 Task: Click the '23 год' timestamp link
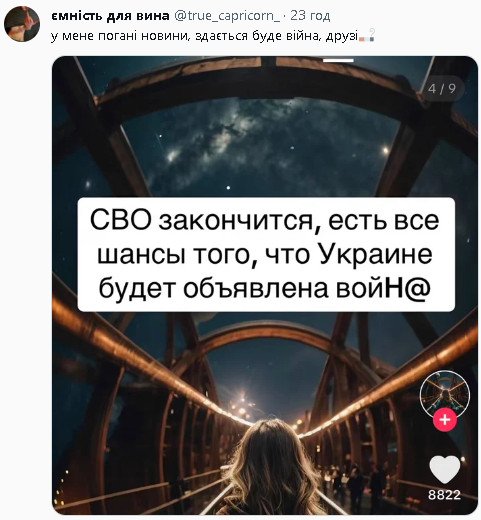point(310,16)
